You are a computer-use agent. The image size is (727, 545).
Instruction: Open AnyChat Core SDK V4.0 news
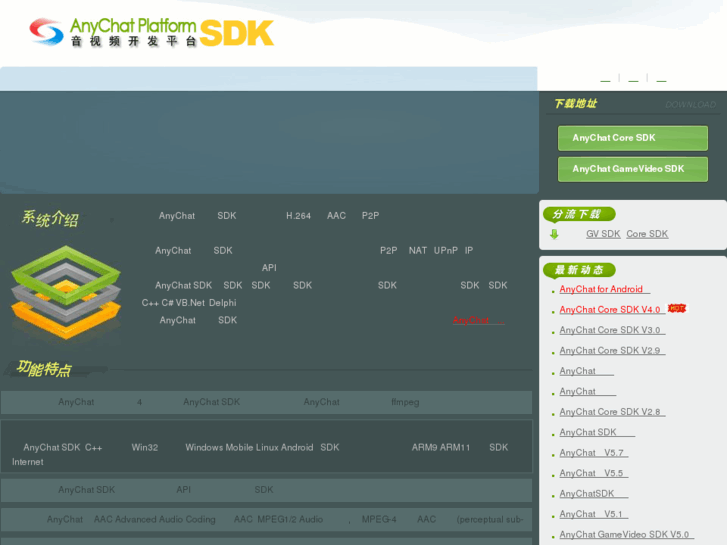pyautogui.click(x=612, y=309)
